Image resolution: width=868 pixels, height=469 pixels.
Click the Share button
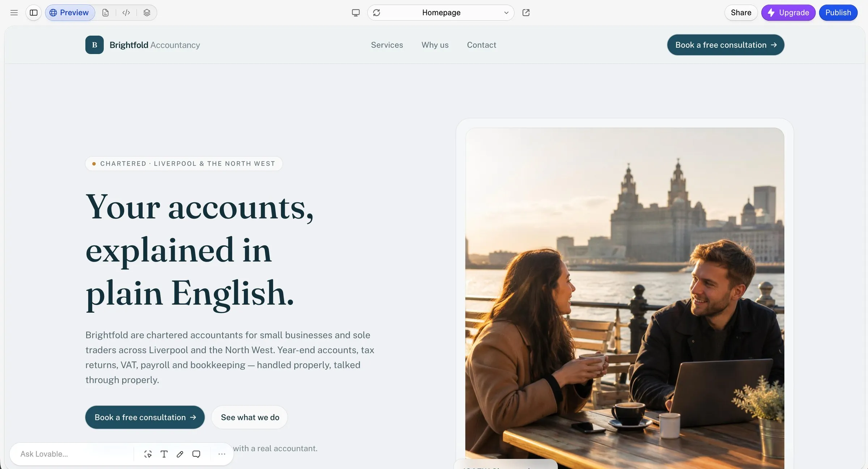click(x=741, y=13)
